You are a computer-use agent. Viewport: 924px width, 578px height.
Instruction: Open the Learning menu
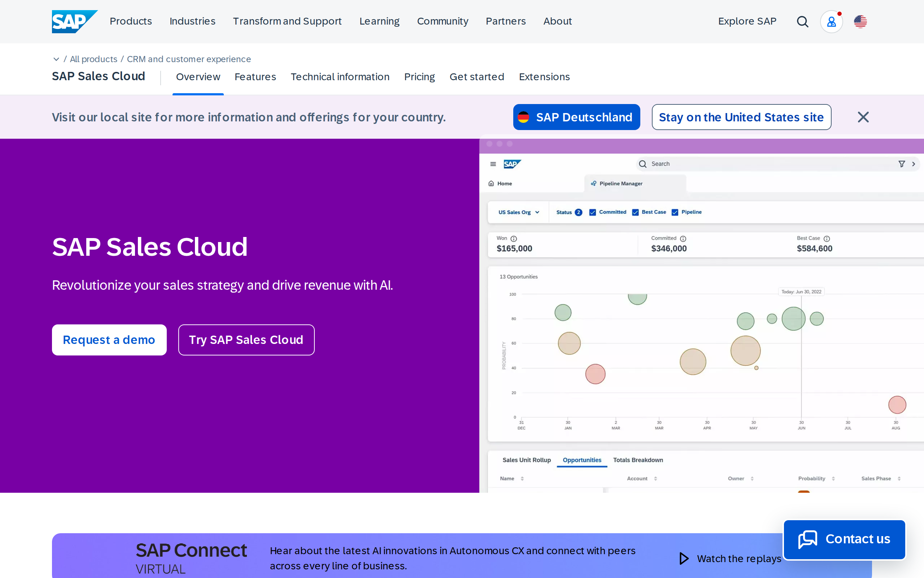[x=379, y=21]
